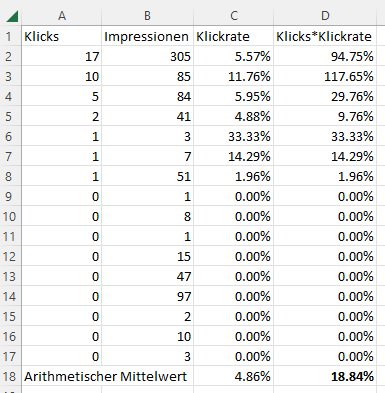Select cell showing 11.76% Klickrate
The height and width of the screenshot is (393, 385).
coord(234,76)
